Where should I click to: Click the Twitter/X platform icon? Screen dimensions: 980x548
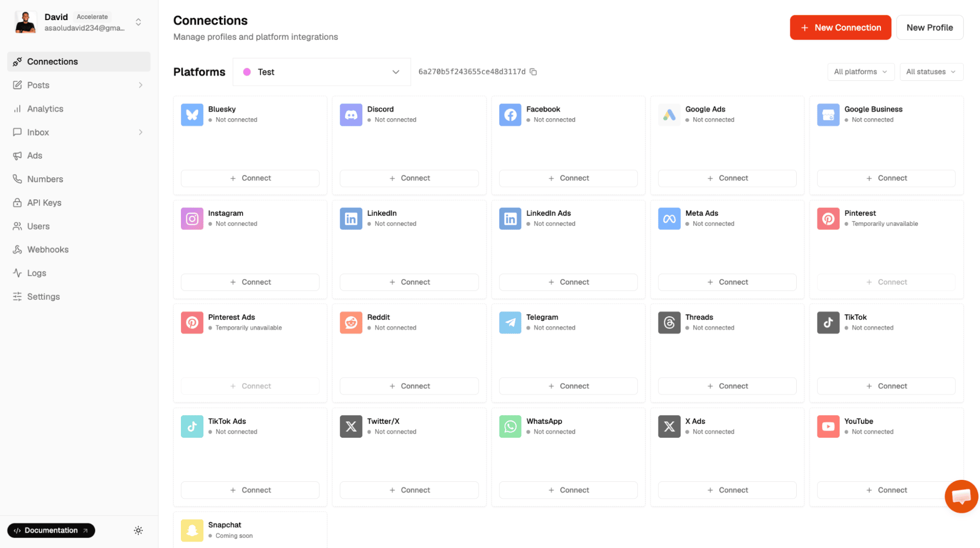351,426
